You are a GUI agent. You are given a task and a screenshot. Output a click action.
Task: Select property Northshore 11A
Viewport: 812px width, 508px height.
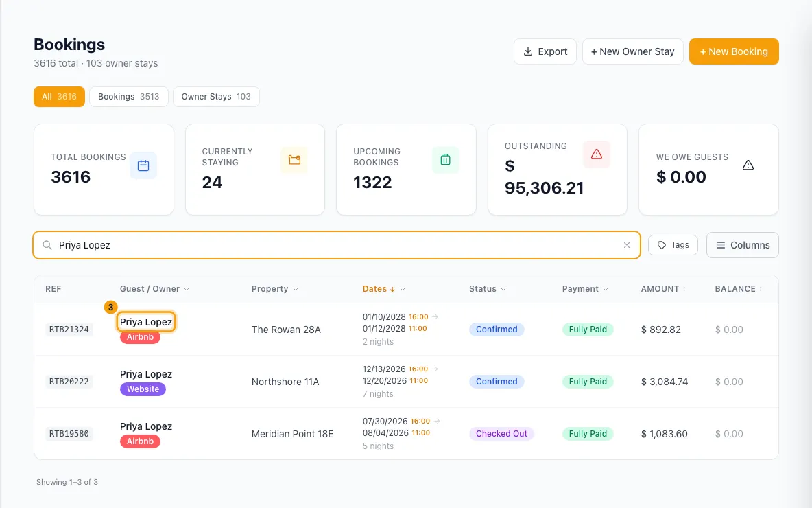285,382
